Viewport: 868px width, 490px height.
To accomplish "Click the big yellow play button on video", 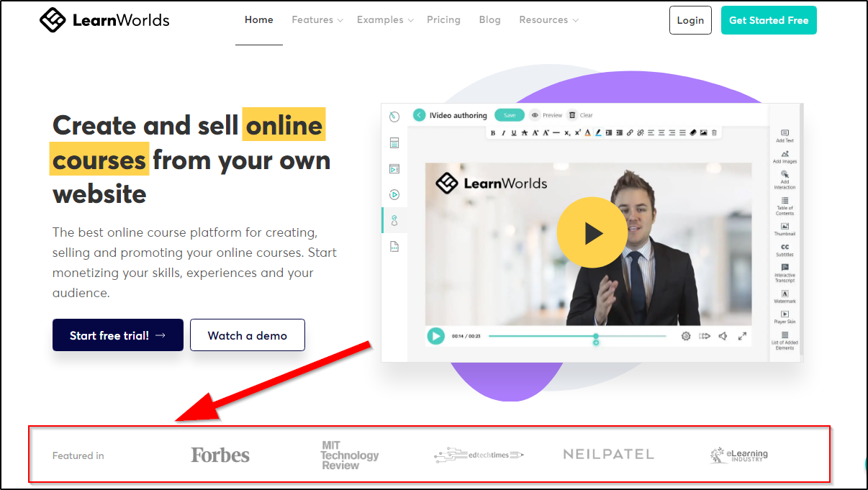I will tap(592, 232).
